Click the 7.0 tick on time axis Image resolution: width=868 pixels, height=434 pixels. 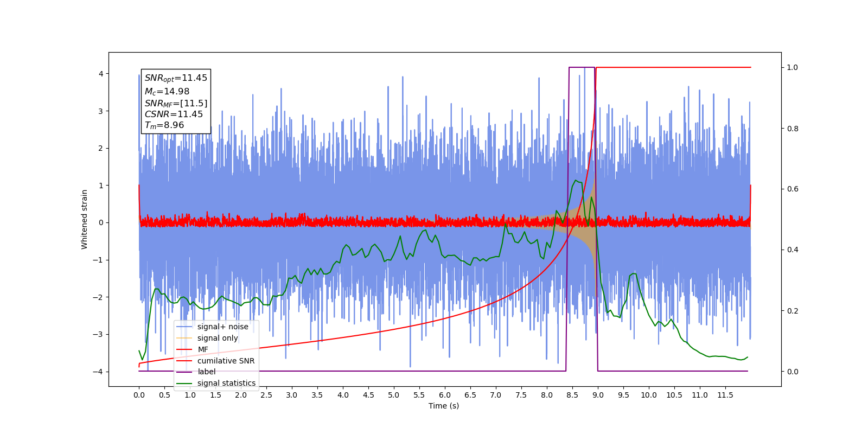point(496,395)
